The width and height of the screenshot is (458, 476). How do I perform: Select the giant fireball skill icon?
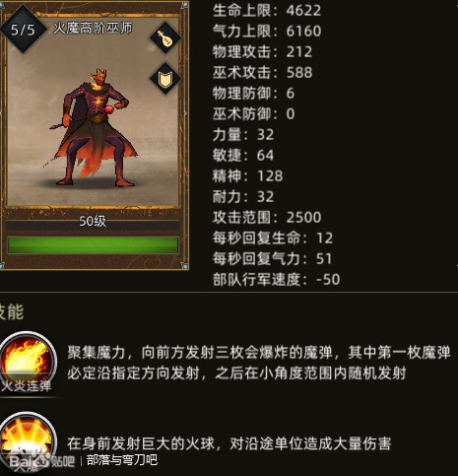point(28,439)
